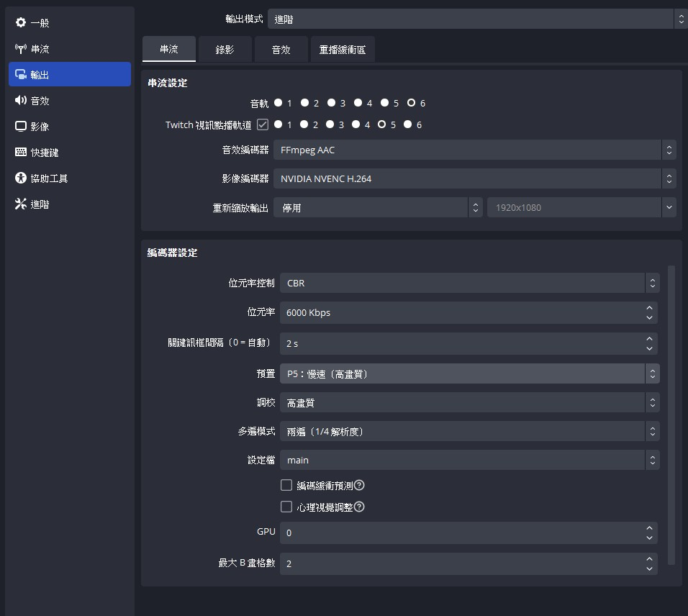Increase the GPU value with up arrow
Image resolution: width=688 pixels, height=616 pixels.
[x=649, y=527]
